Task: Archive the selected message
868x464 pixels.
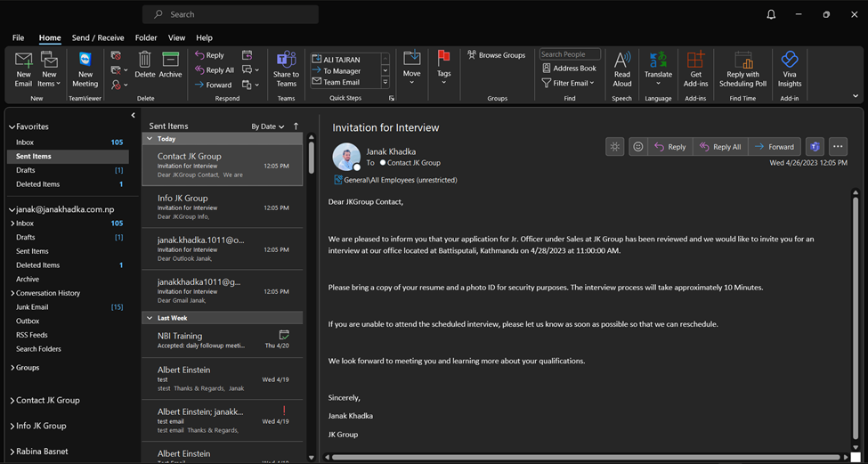Action: pyautogui.click(x=171, y=65)
